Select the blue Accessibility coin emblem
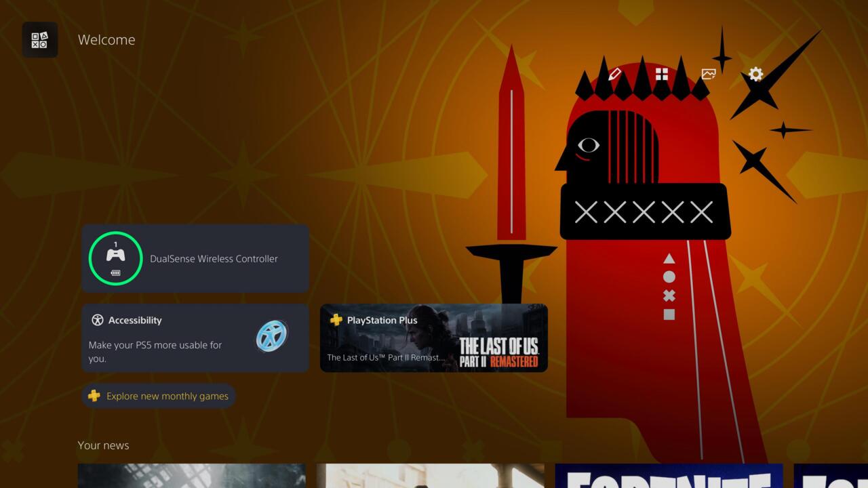868x488 pixels. 272,336
